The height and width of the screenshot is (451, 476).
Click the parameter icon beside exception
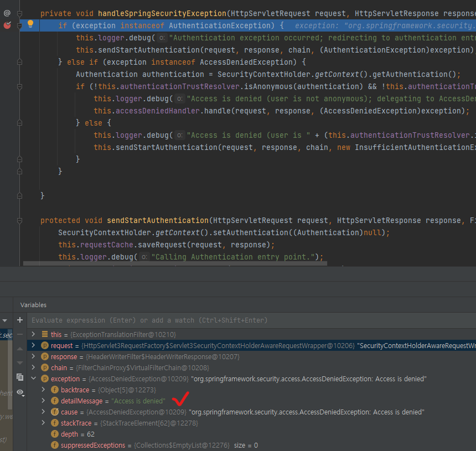pos(45,379)
